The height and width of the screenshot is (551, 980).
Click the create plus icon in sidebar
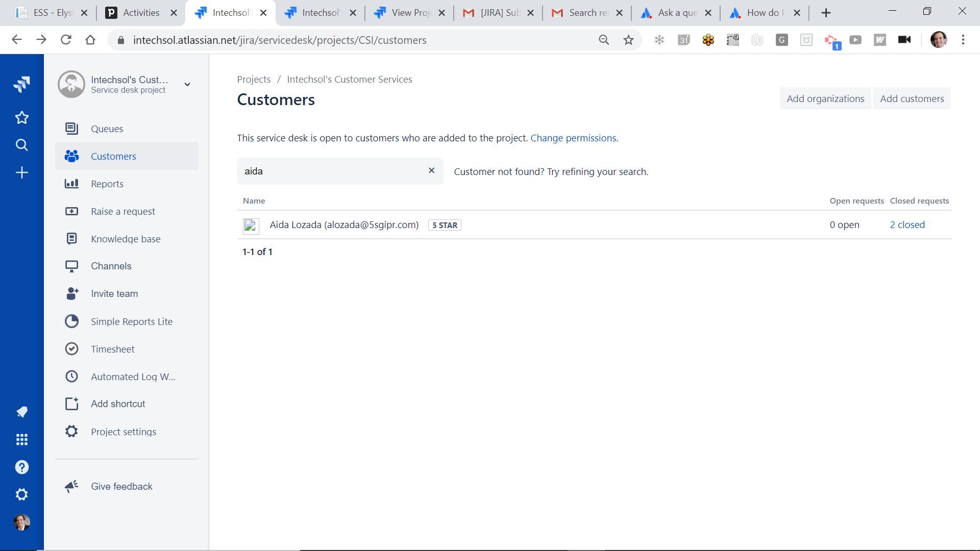point(21,172)
